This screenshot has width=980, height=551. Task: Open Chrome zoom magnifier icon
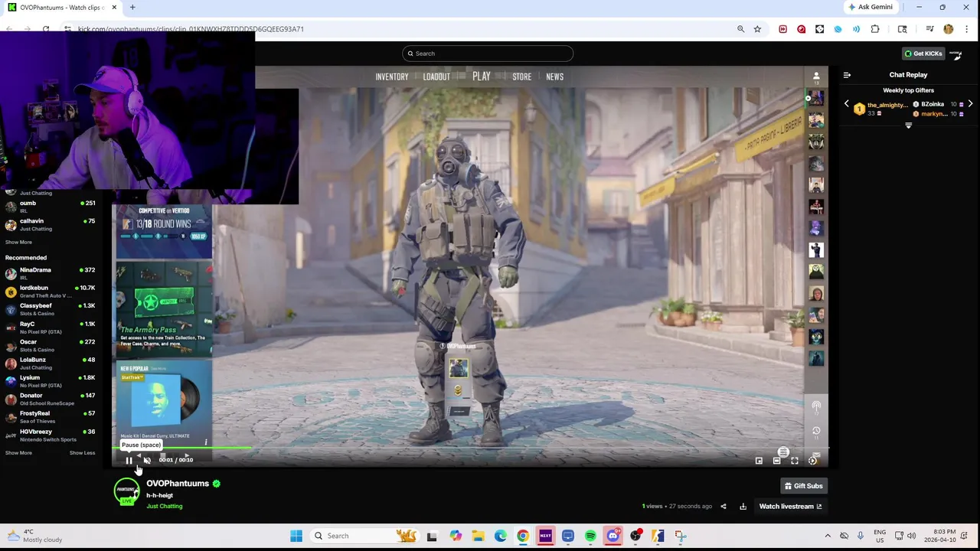tap(740, 29)
